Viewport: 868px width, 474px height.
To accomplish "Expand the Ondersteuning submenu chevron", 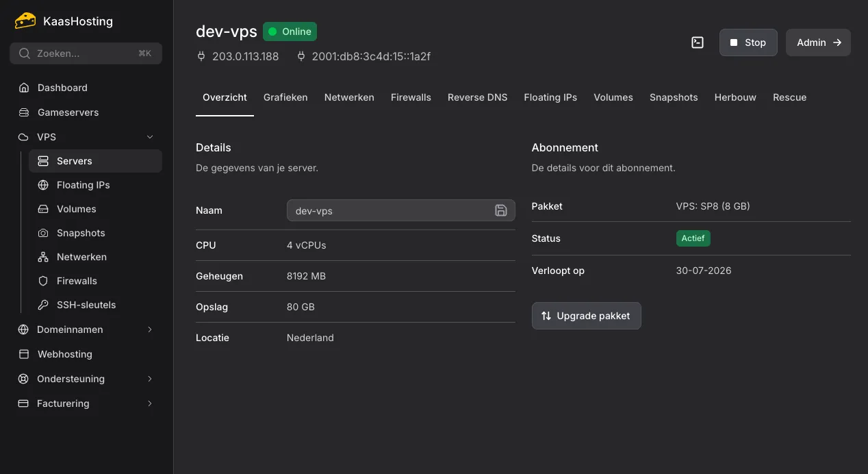I will (150, 379).
